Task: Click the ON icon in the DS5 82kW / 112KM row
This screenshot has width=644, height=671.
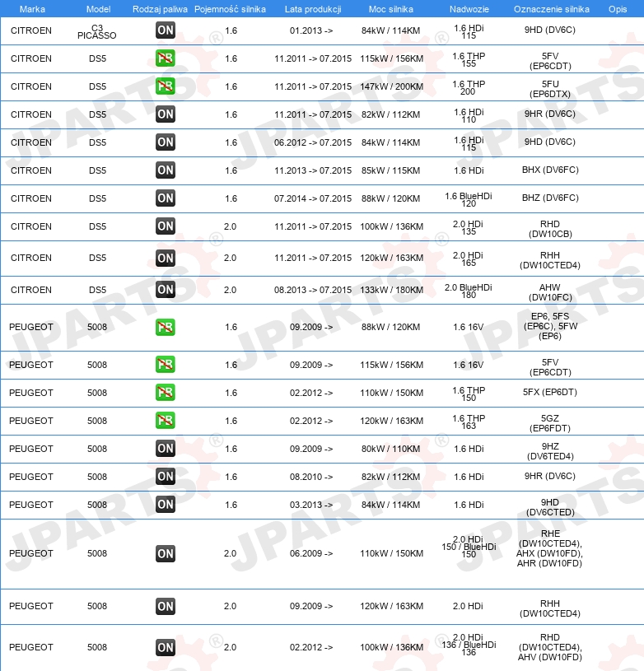Action: [x=166, y=114]
